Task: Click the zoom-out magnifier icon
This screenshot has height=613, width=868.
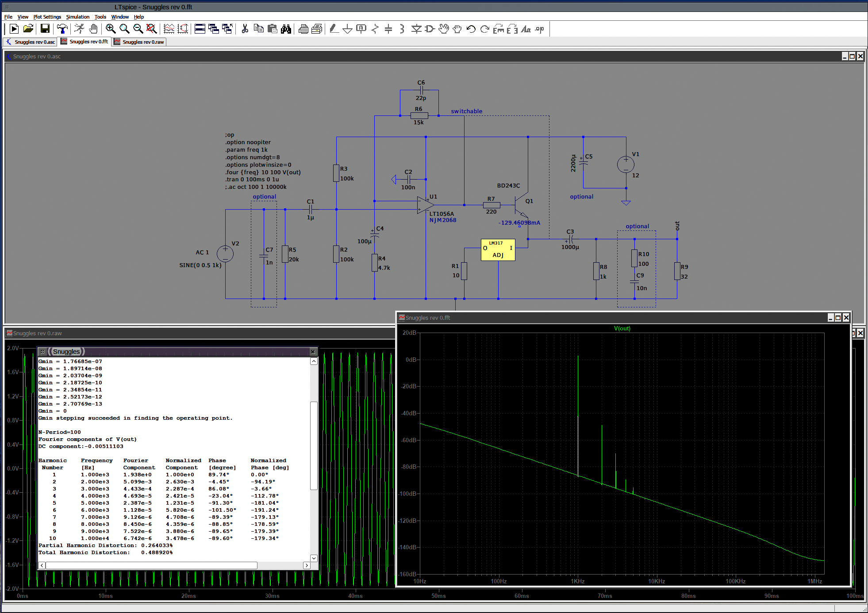Action: click(138, 29)
